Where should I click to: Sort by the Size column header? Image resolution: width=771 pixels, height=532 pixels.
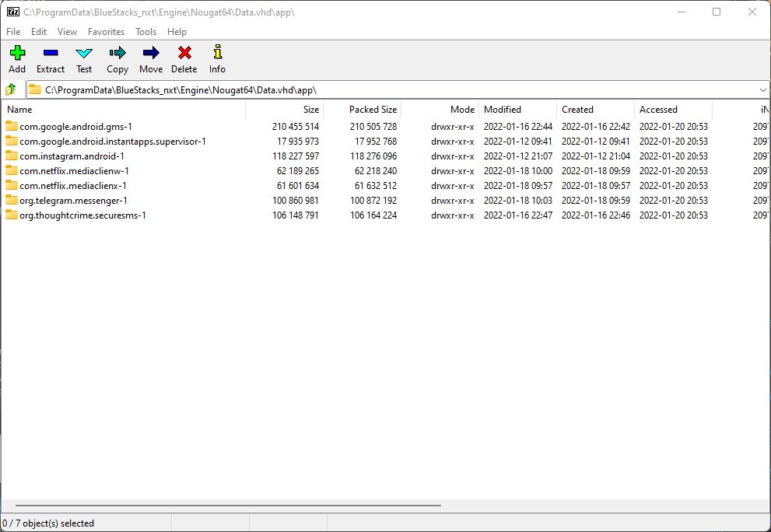pos(284,110)
